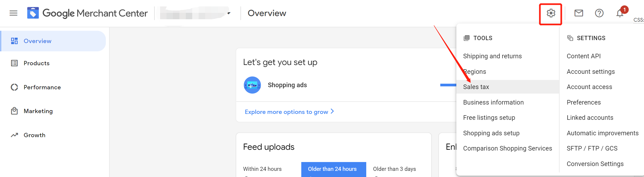Open the hamburger main menu
Image resolution: width=644 pixels, height=177 pixels.
tap(13, 13)
